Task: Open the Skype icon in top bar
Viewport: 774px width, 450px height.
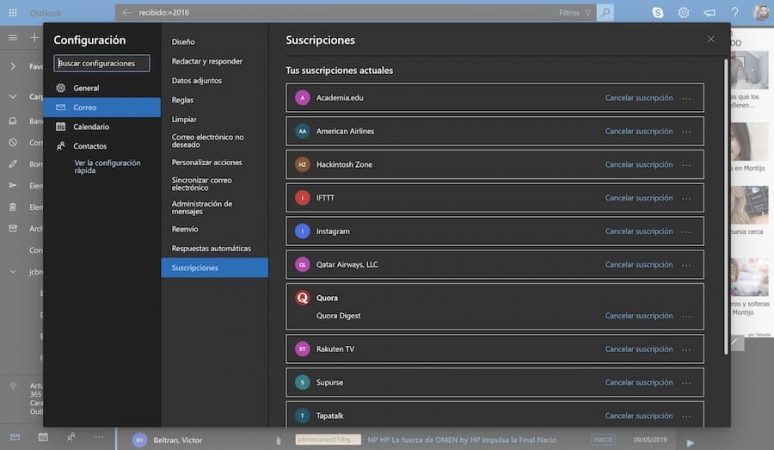Action: pos(658,13)
